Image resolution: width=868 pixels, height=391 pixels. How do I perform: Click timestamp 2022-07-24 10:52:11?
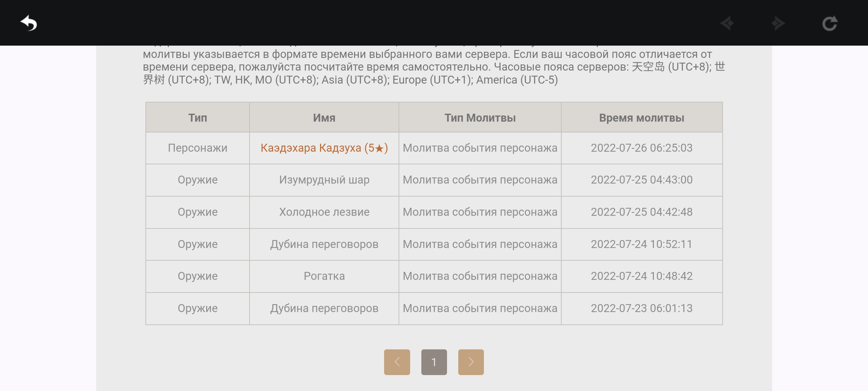pyautogui.click(x=641, y=244)
